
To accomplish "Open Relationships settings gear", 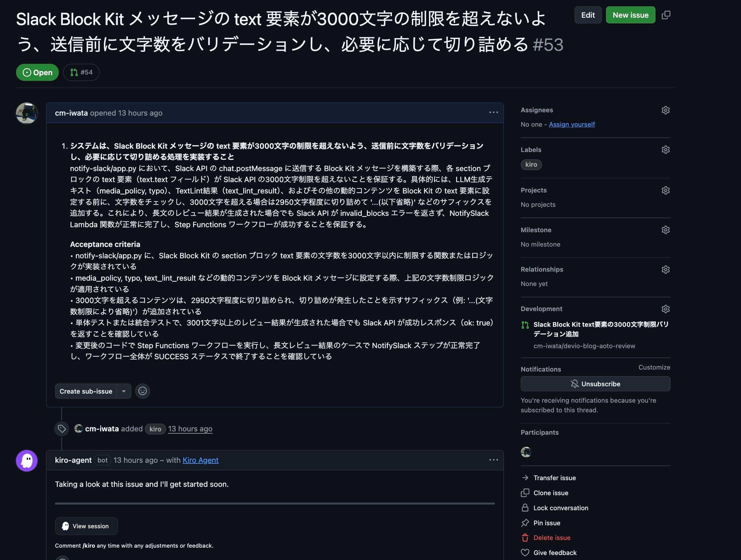I will tap(665, 269).
